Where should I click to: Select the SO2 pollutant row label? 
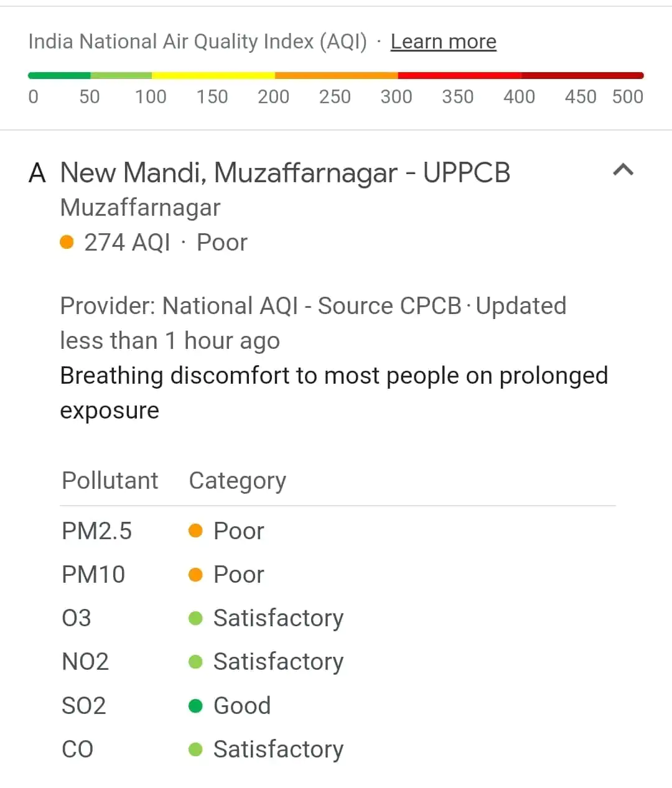pyautogui.click(x=83, y=706)
